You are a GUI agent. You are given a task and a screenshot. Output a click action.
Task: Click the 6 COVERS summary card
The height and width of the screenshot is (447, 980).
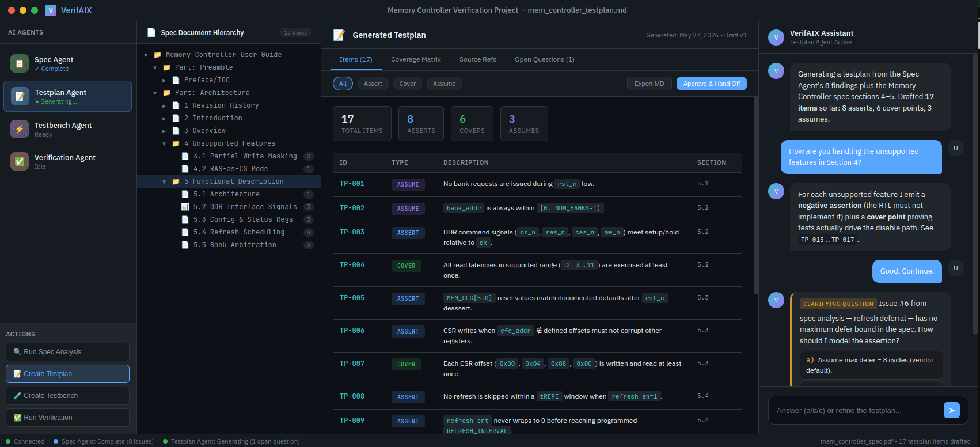pos(472,123)
